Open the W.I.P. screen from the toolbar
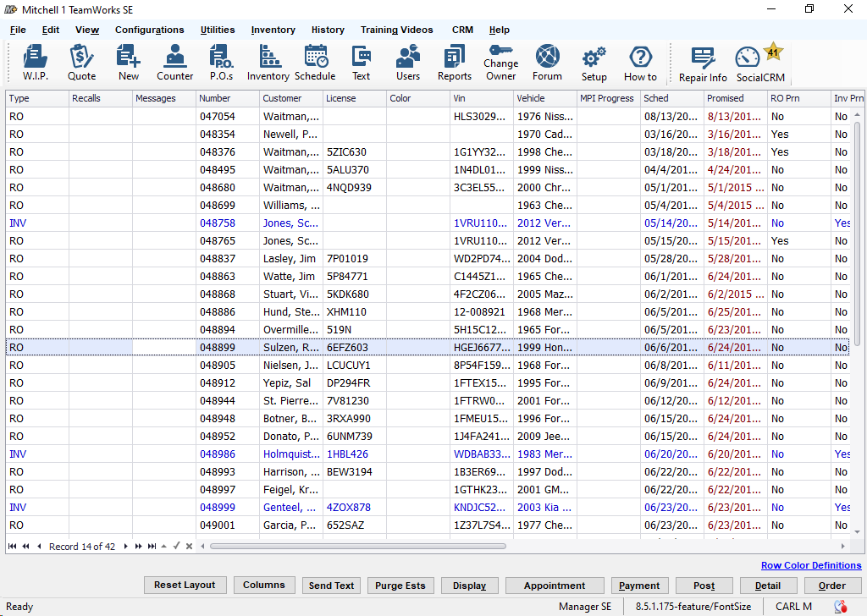This screenshot has width=867, height=616. 35,63
